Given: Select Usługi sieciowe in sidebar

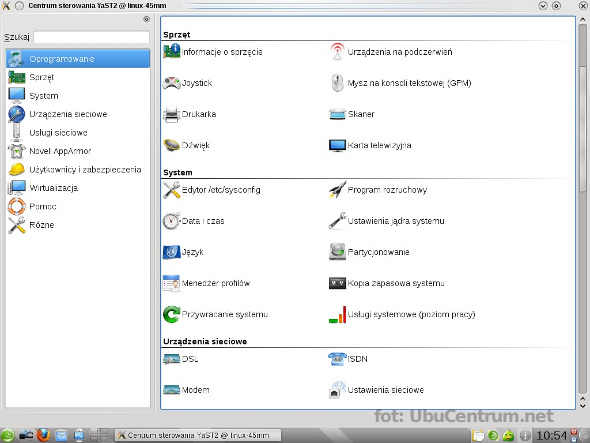Looking at the screenshot, I should (x=78, y=132).
